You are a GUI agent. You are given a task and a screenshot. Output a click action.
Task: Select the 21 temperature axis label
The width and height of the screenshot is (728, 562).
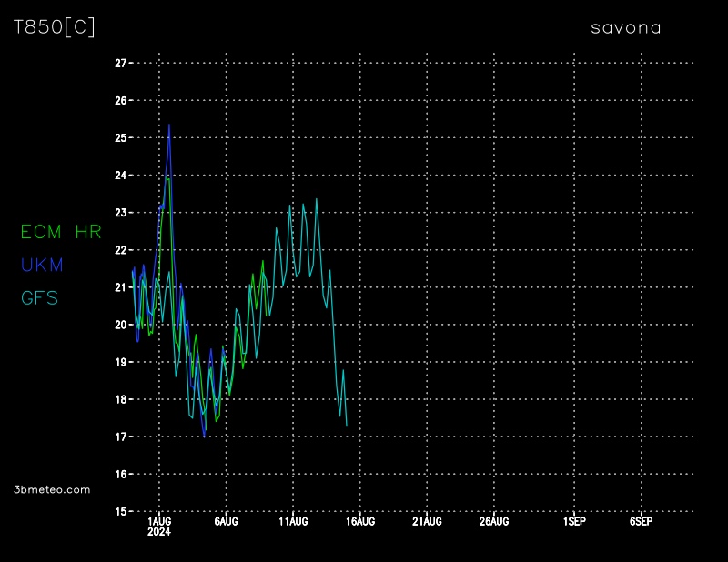[x=120, y=287]
